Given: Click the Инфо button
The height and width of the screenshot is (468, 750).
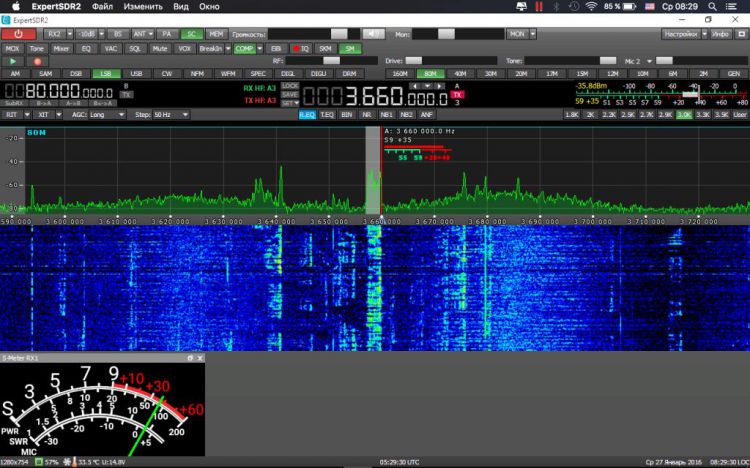Looking at the screenshot, I should coord(720,34).
